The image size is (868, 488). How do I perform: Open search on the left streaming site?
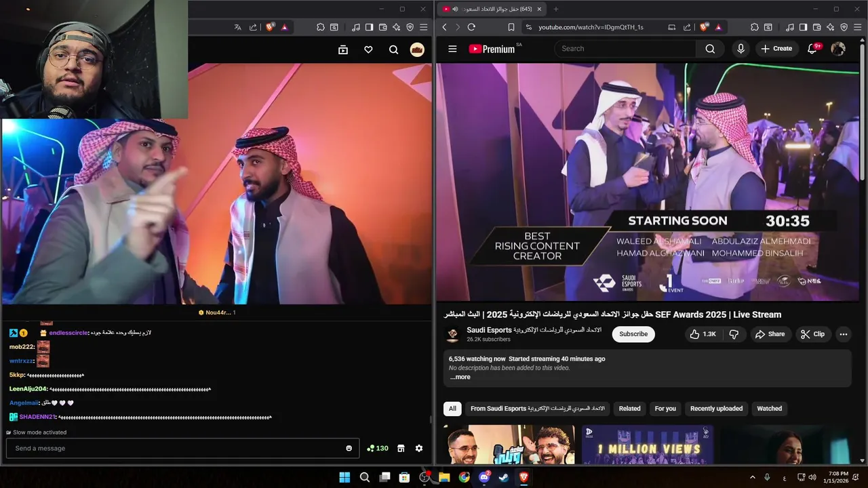pyautogui.click(x=393, y=49)
